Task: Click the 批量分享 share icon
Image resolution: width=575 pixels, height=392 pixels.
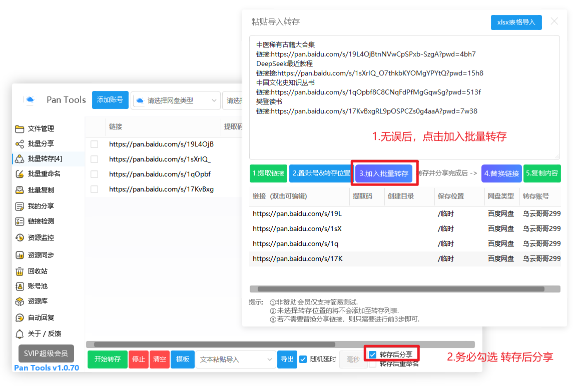Action: [20, 144]
